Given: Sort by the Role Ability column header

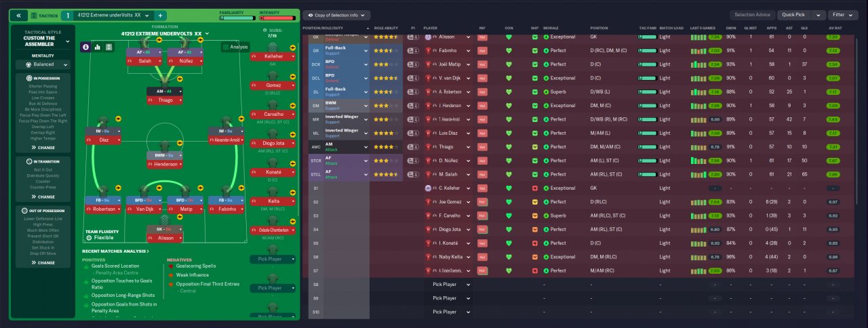Looking at the screenshot, I should tap(387, 28).
